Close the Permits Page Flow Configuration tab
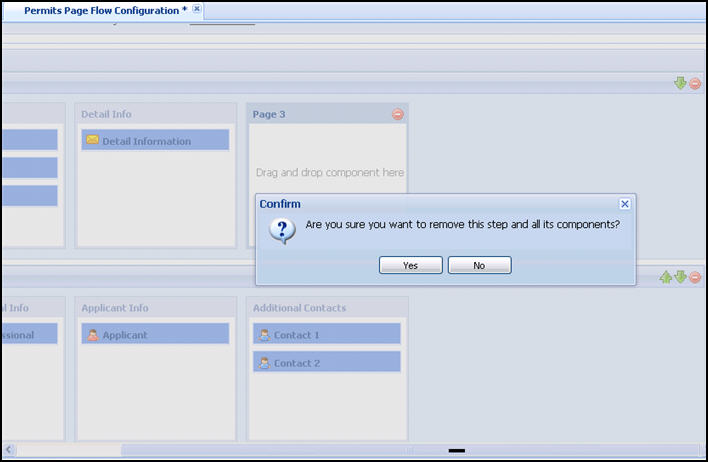This screenshot has height=462, width=708. [x=197, y=9]
